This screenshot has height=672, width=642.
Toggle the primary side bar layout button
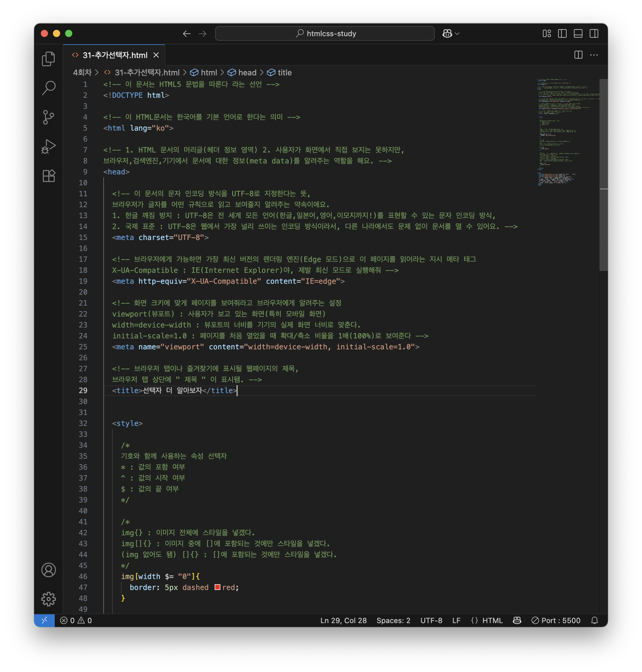click(x=562, y=33)
